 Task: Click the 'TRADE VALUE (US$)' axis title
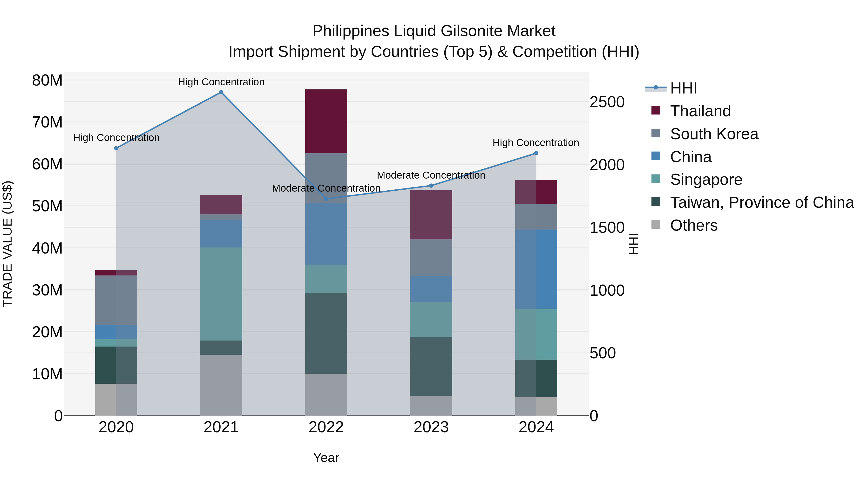[x=7, y=244]
